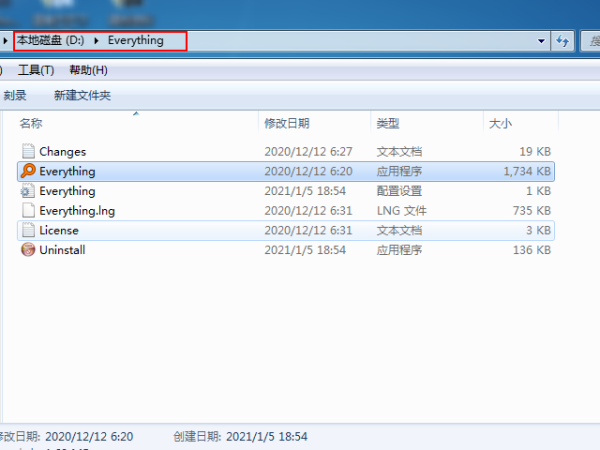Image resolution: width=600 pixels, height=450 pixels.
Task: Sort files by the 类型 column header
Action: click(388, 123)
